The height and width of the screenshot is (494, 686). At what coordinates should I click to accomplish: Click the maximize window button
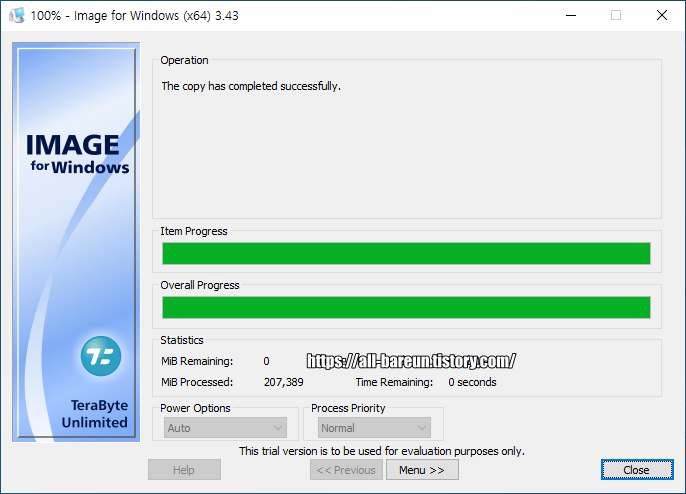(616, 15)
